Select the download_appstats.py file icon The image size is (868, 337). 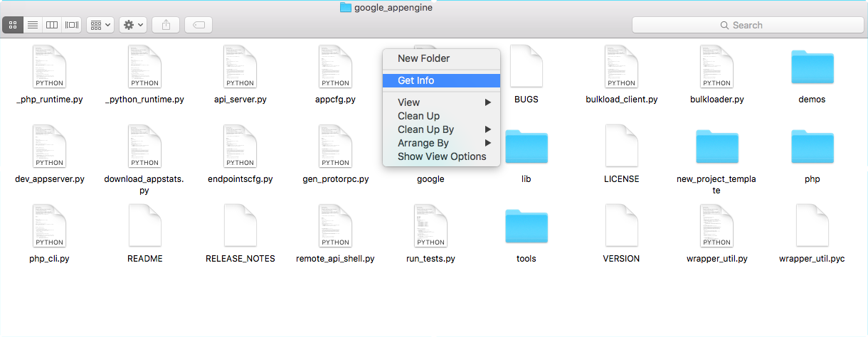point(145,146)
